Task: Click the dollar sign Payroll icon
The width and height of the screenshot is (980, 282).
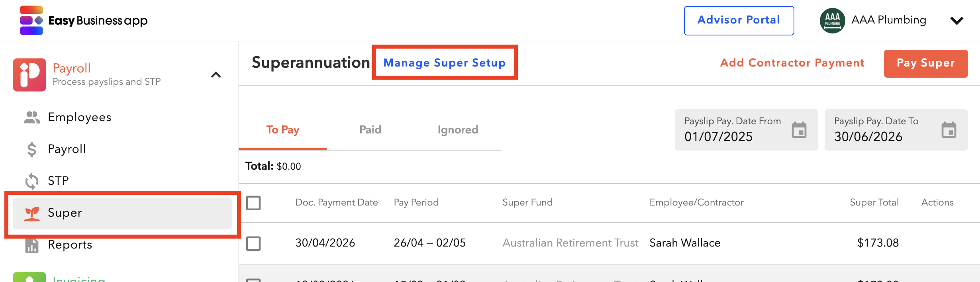Action: coord(32,149)
